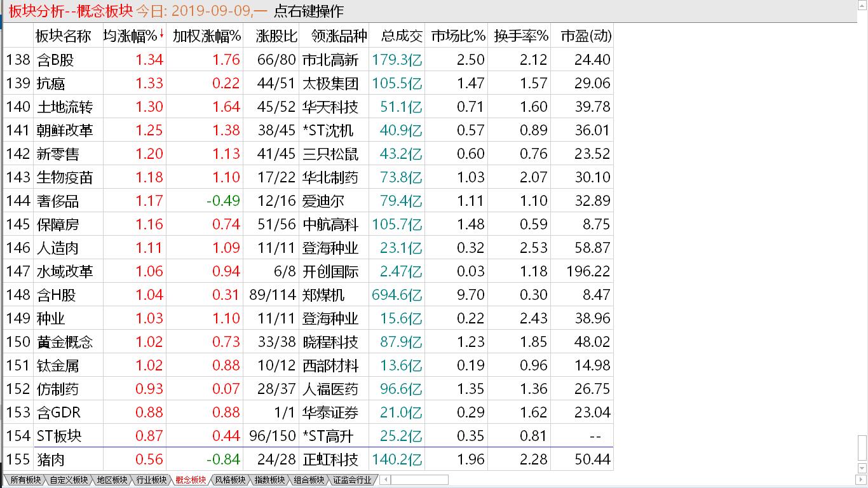Image resolution: width=868 pixels, height=488 pixels.
Task: Click leading stock 华天科技
Action: [330, 107]
